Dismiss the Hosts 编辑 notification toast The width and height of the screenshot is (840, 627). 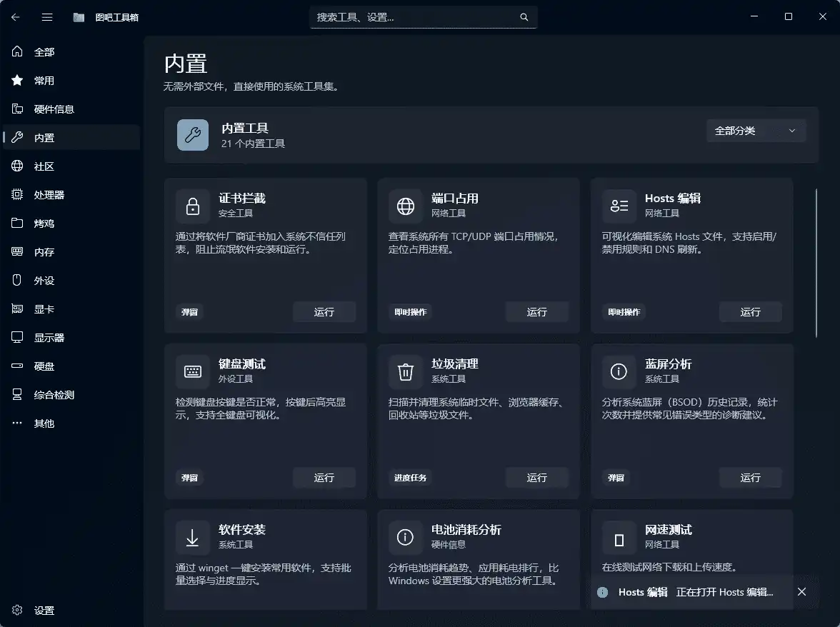(801, 592)
